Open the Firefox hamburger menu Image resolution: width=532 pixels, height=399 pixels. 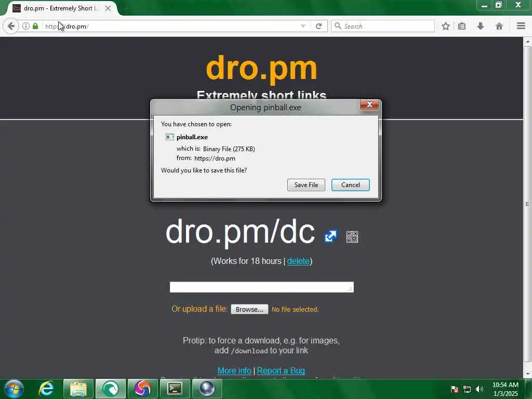(x=521, y=26)
